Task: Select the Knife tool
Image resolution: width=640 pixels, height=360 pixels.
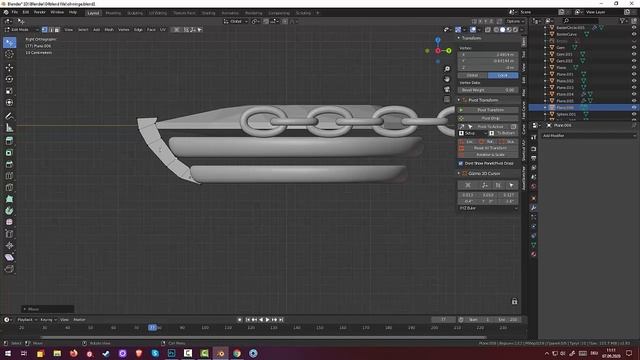Action: tap(9, 187)
